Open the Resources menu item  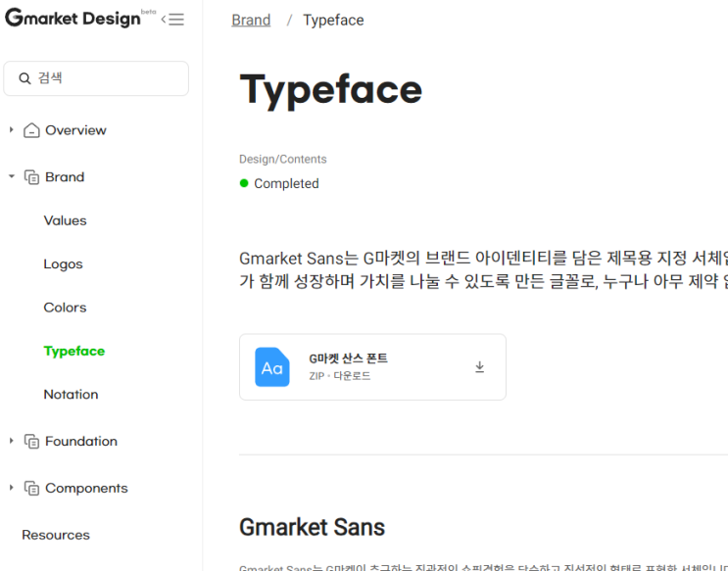[56, 535]
